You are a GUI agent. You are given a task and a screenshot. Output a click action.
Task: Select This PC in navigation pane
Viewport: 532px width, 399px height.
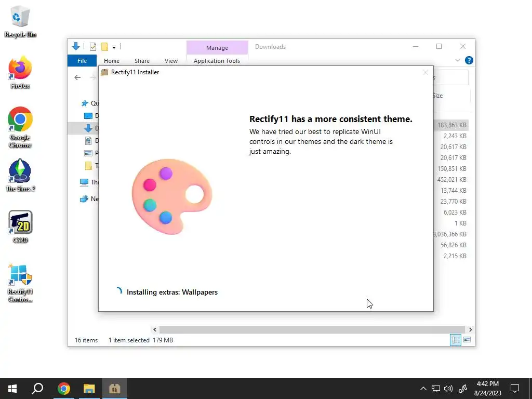tap(89, 182)
